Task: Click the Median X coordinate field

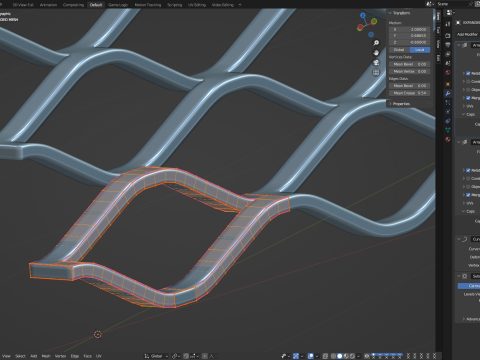Action: click(410, 29)
